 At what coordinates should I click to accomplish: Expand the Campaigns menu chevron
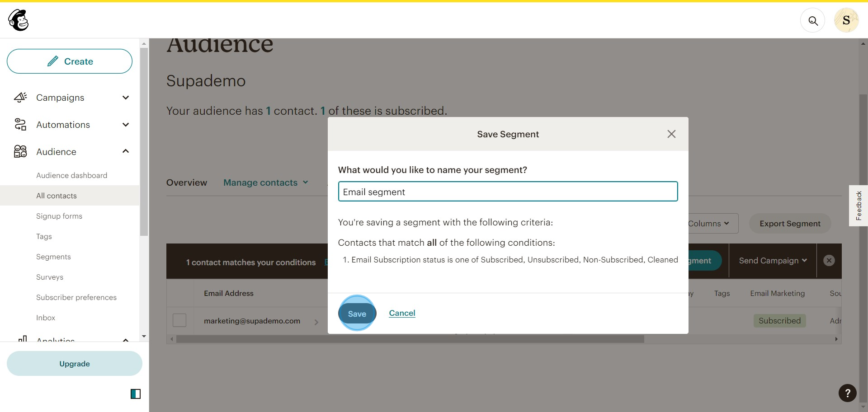(126, 98)
